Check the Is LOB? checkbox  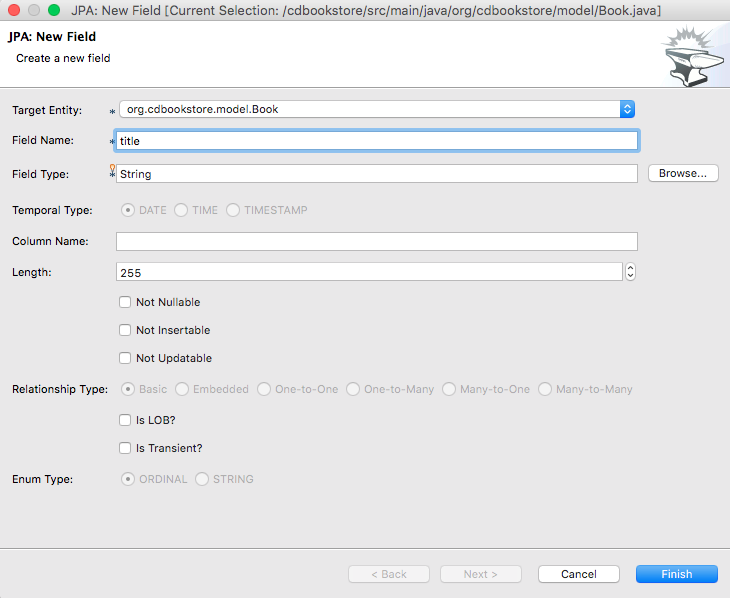click(125, 420)
